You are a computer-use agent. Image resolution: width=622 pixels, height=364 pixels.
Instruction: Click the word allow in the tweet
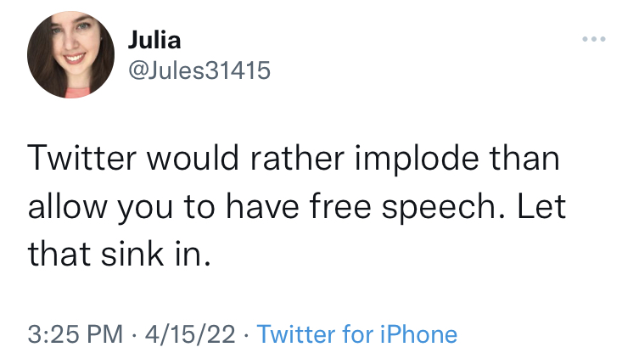coord(67,206)
